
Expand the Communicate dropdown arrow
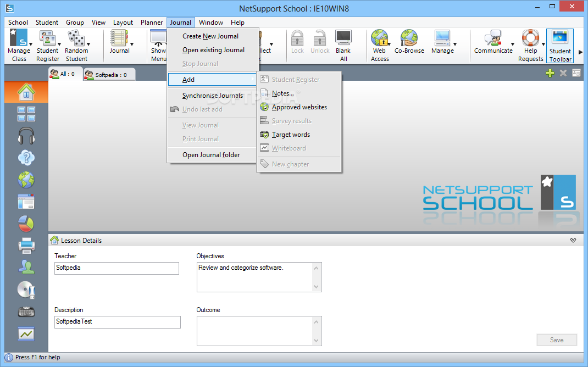coord(513,45)
